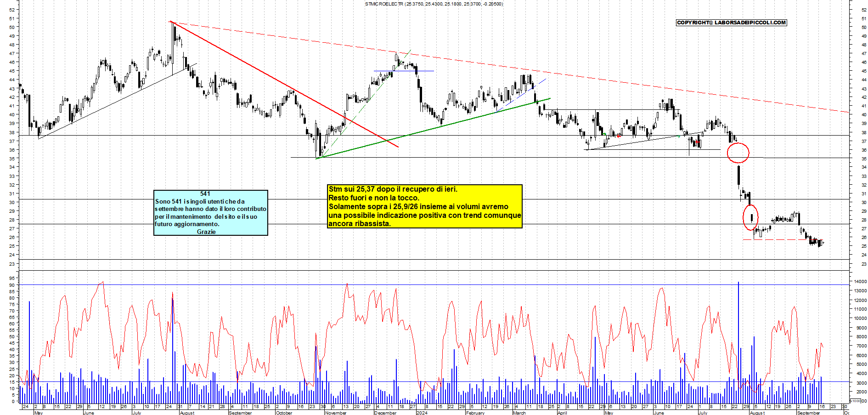
Task: Click the '2024' year label on the date axis
Action: [422, 413]
